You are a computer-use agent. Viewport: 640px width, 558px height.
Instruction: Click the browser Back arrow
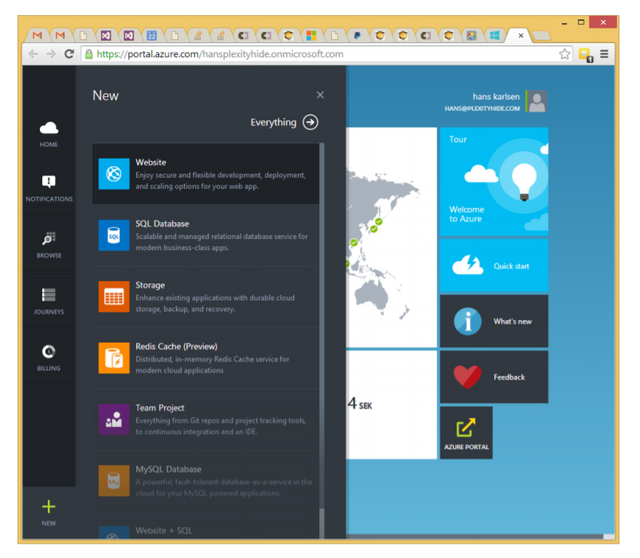(33, 54)
